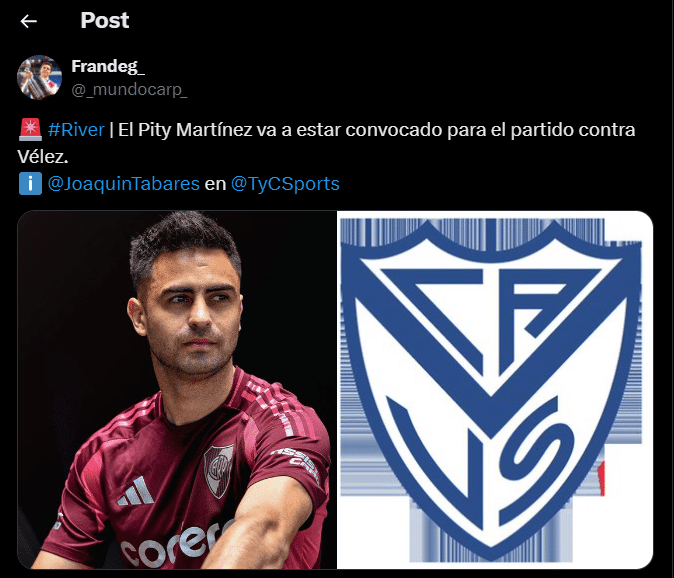Visit the @_mundocarp_ handle

coord(129,89)
